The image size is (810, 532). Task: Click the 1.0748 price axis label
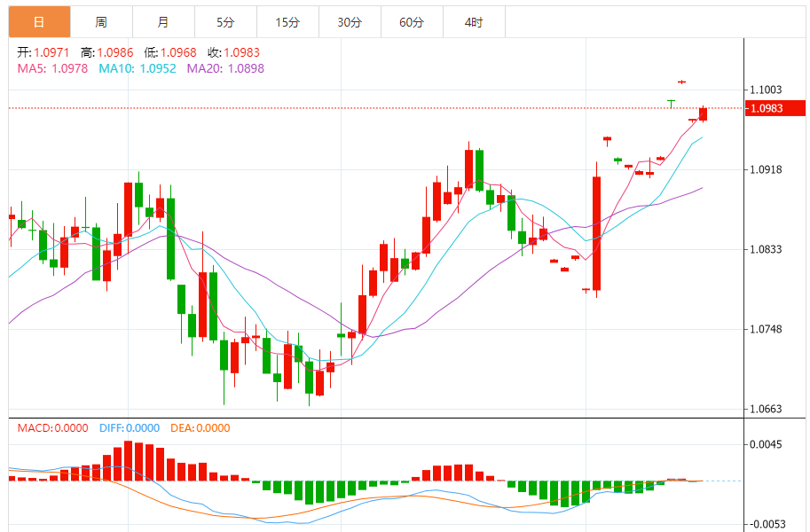pos(767,329)
